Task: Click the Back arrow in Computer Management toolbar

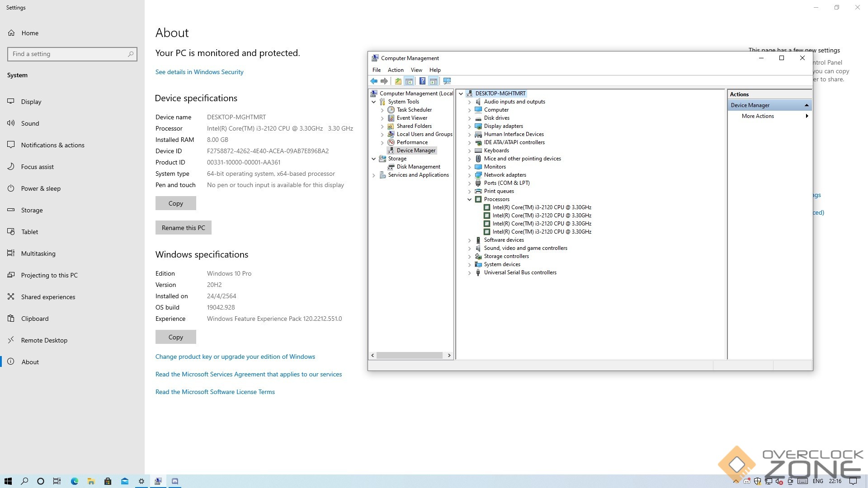Action: [x=374, y=81]
